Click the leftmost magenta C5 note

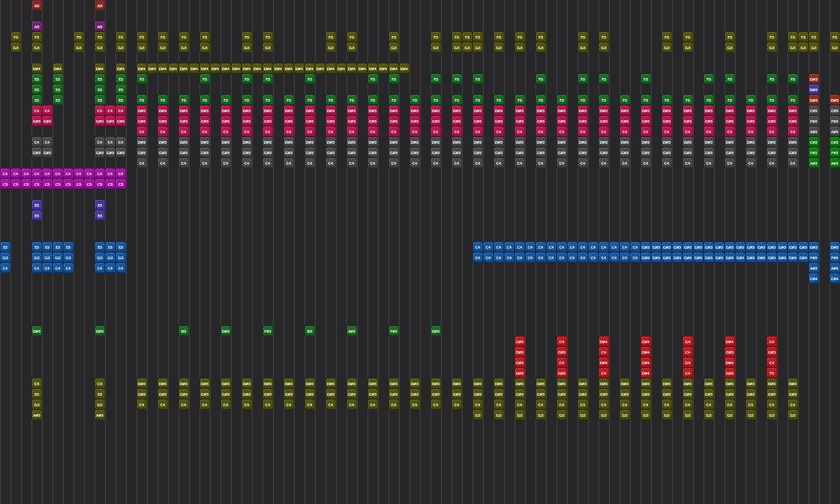(5, 184)
